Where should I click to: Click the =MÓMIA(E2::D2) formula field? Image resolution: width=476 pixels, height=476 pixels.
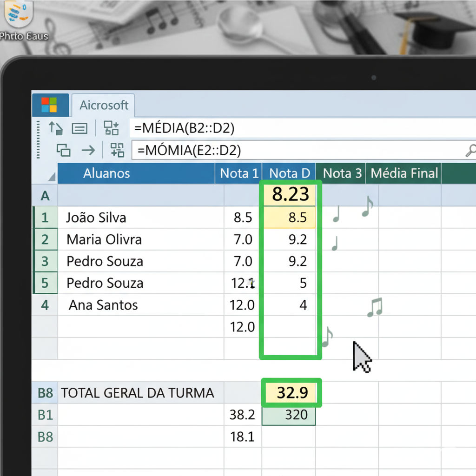click(297, 150)
